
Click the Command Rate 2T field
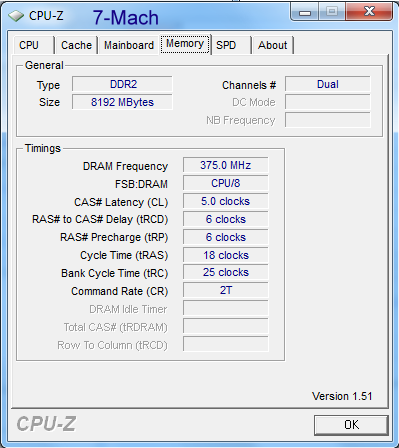226,290
